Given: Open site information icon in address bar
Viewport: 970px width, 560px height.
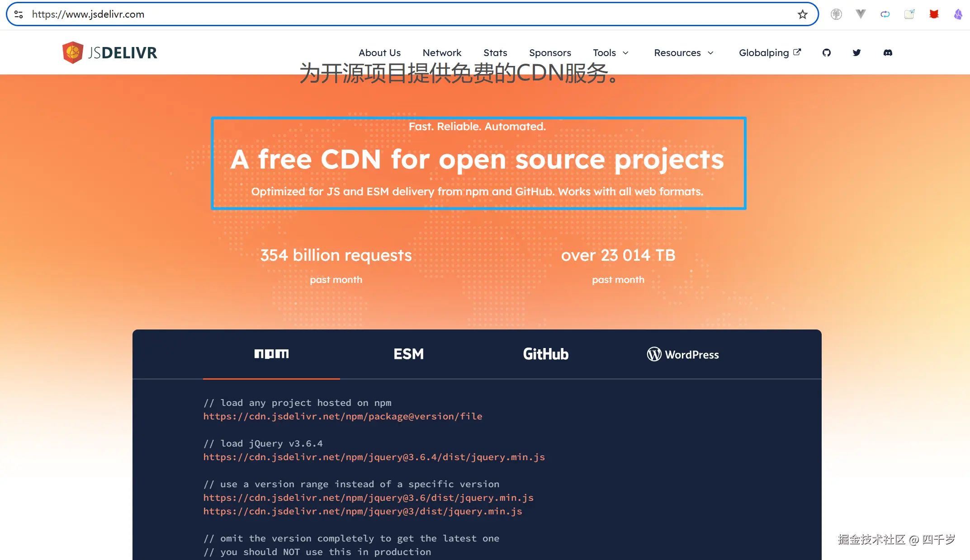Looking at the screenshot, I should click(19, 14).
